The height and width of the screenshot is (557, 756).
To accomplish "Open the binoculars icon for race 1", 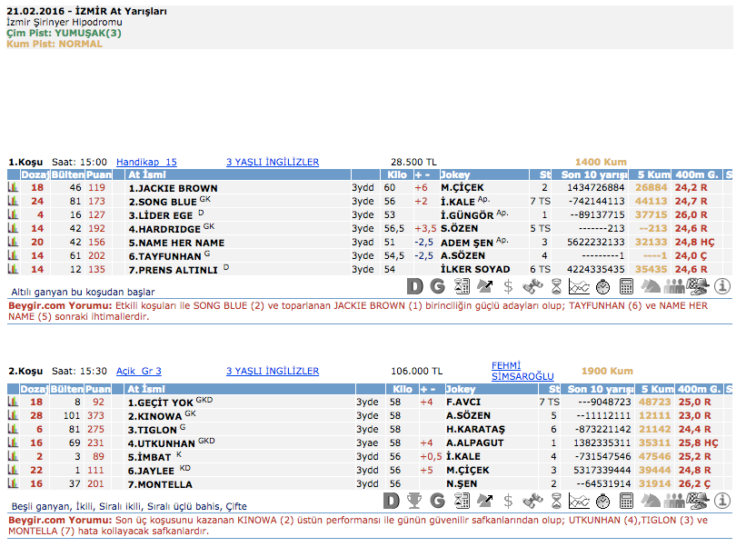I will coord(532,286).
